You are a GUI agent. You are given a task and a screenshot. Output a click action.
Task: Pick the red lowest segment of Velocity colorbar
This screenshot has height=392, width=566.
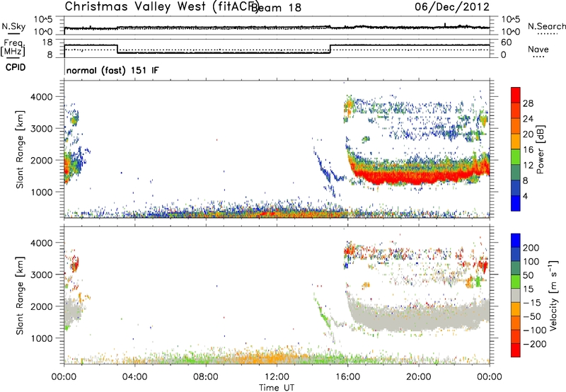(x=516, y=350)
